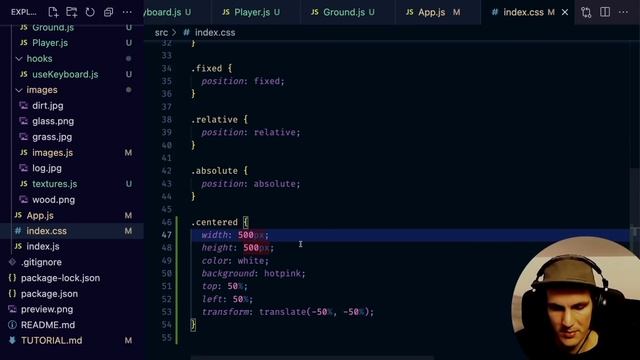
Task: Click the src breadcrumb segment
Action: [x=161, y=33]
